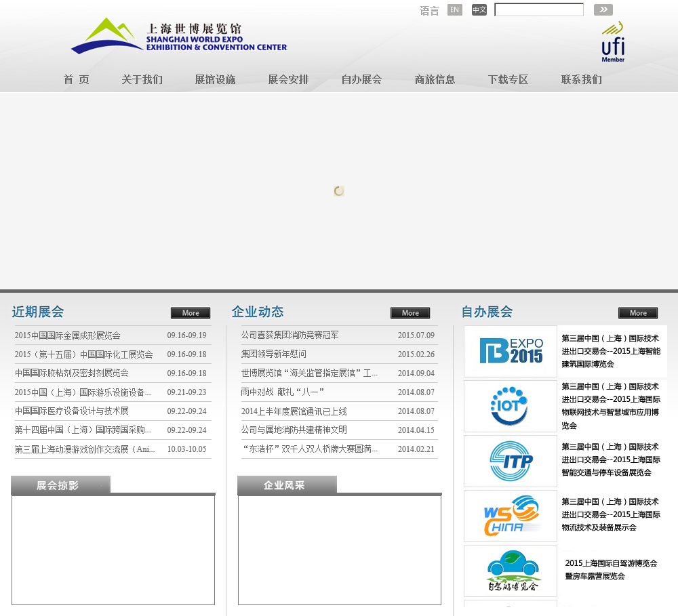
Task: Click the 语言 label
Action: click(429, 10)
